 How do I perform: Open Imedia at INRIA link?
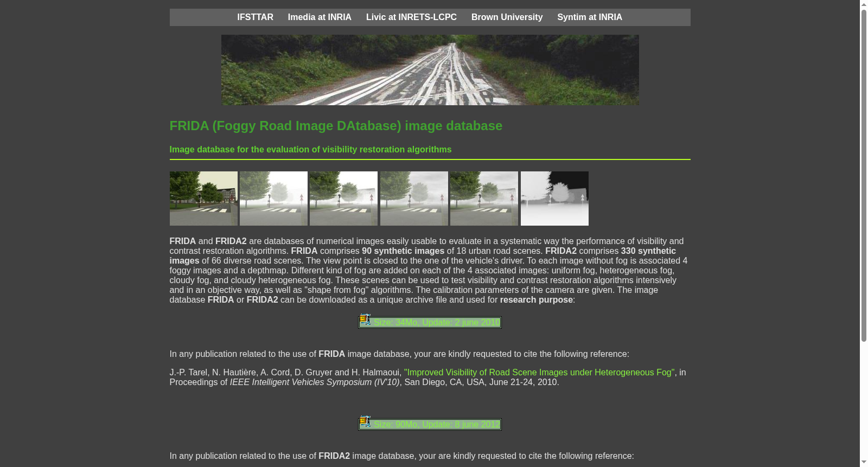(320, 17)
